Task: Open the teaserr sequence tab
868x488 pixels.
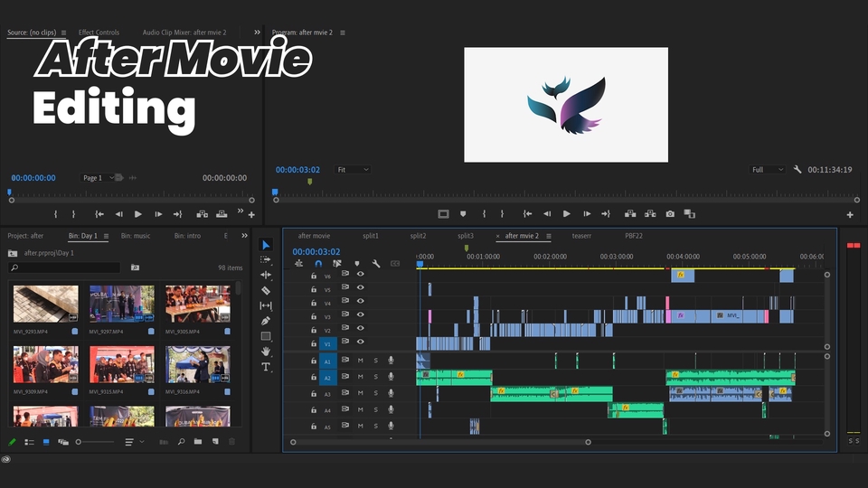Action: tap(581, 236)
